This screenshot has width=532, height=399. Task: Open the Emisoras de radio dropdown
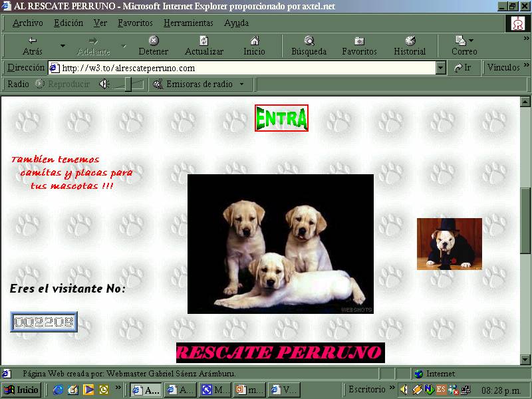point(199,84)
